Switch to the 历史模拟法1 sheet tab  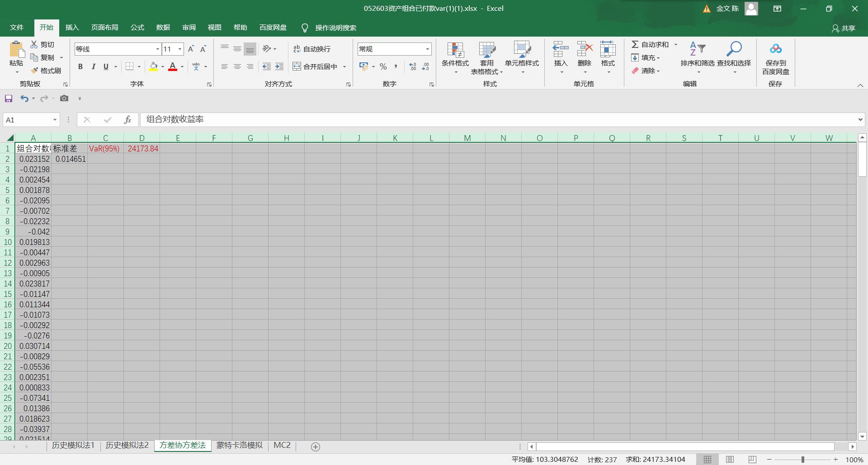(x=73, y=445)
